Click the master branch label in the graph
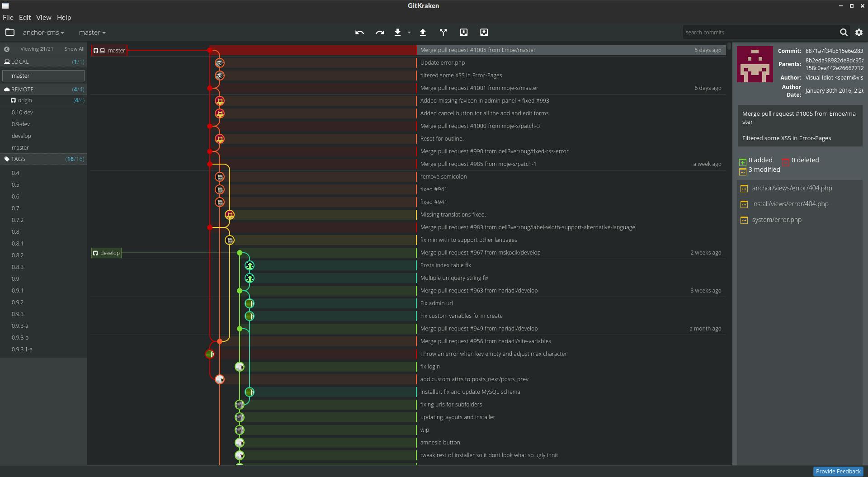 tap(109, 50)
